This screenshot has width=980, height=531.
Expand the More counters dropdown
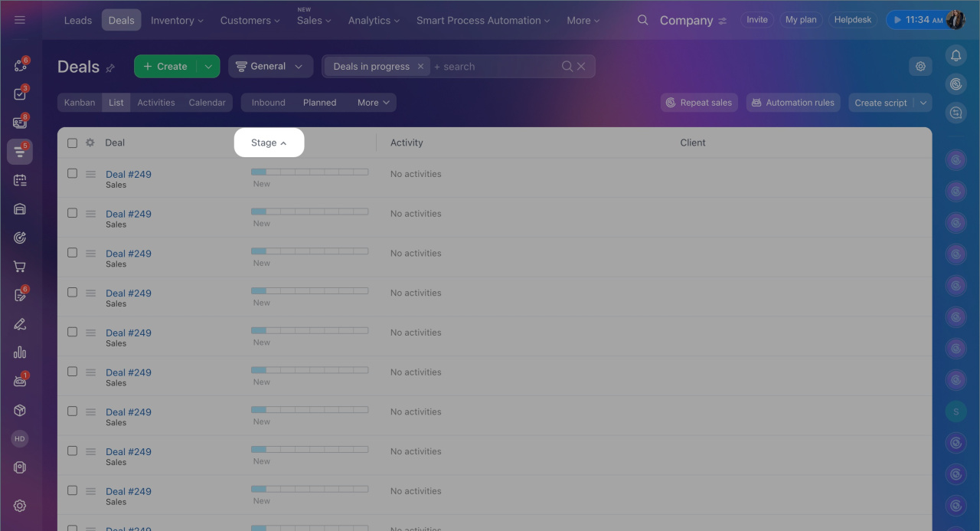(374, 103)
